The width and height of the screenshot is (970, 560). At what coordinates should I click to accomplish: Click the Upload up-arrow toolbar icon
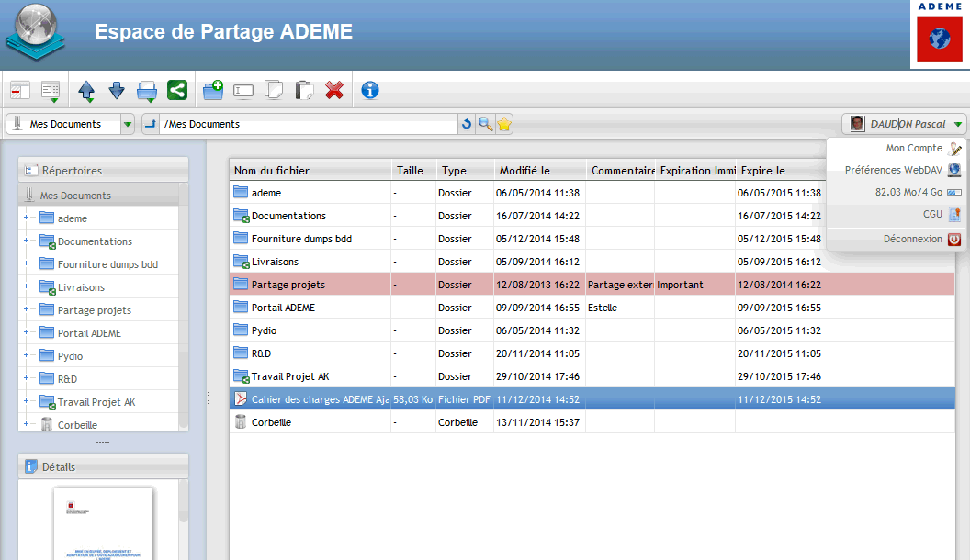[86, 91]
